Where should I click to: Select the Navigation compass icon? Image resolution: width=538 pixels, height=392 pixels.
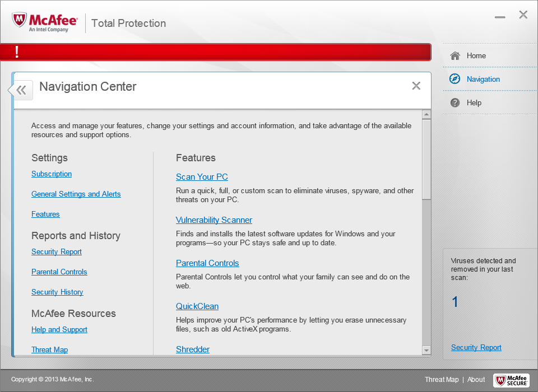[455, 79]
